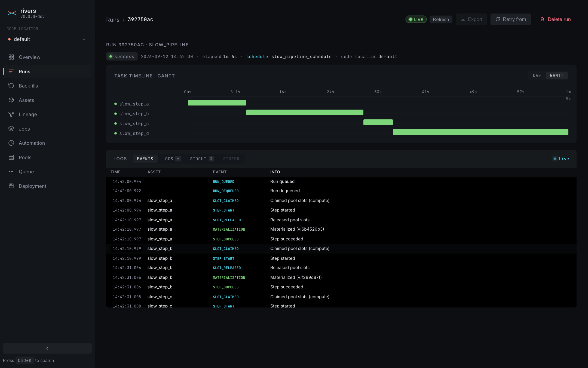Image resolution: width=588 pixels, height=368 pixels.
Task: Open Overview via its grid icon
Action: pyautogui.click(x=11, y=57)
